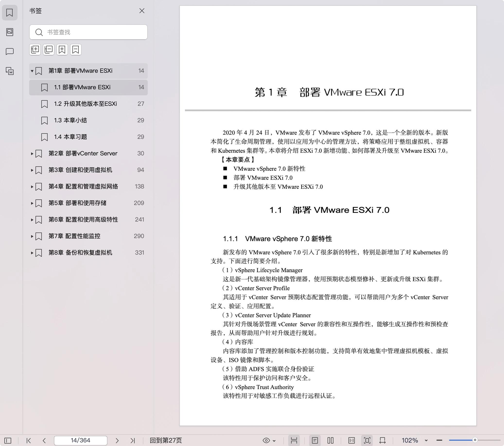Jump to 第5章 部署和使用存储 bookmark
Viewport: 504px width, 446px height.
(88, 203)
